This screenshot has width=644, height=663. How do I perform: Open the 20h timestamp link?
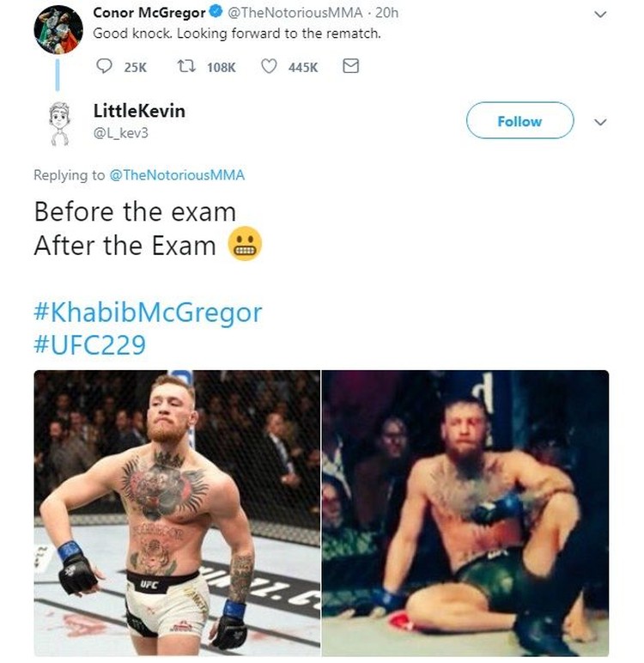click(387, 13)
